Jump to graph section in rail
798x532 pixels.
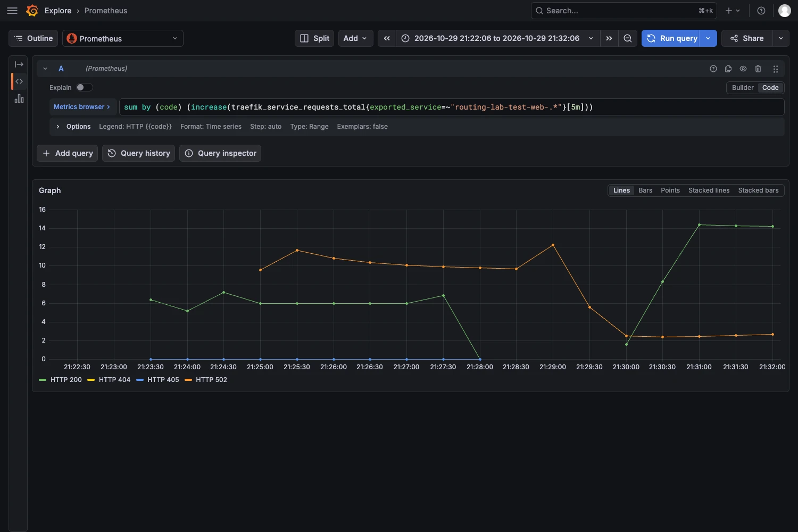coord(19,98)
